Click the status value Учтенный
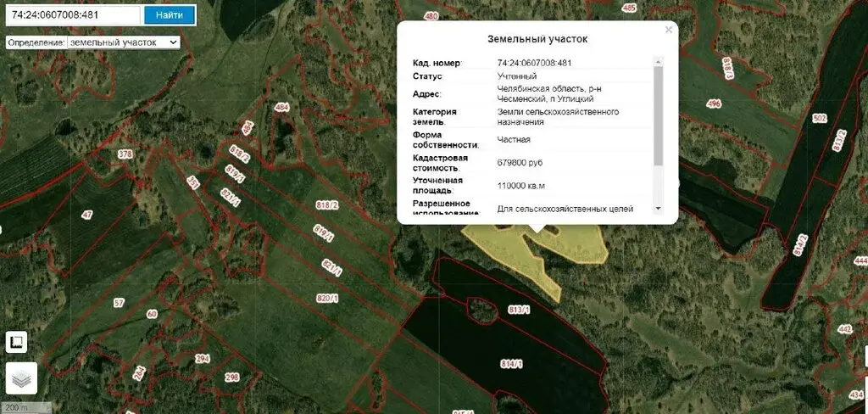 pos(516,76)
